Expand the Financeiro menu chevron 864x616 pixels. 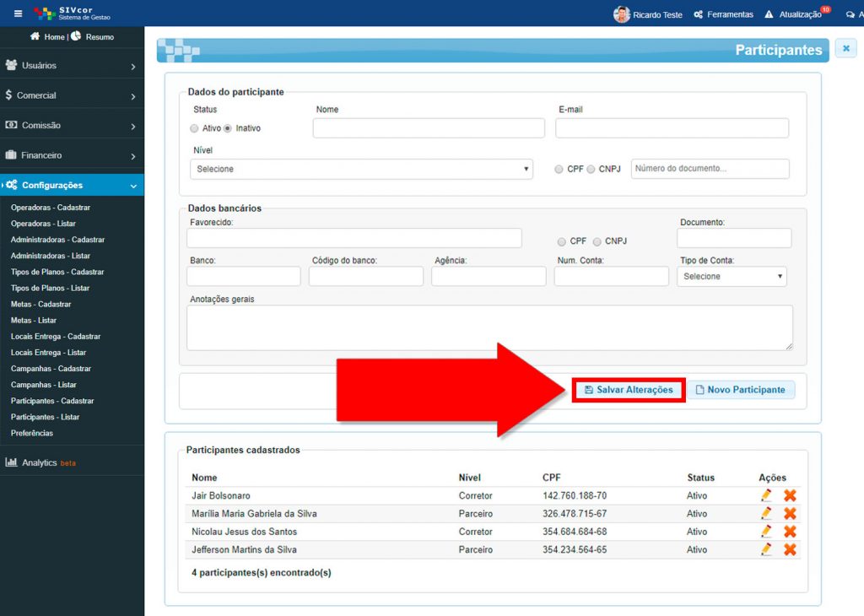coord(133,156)
